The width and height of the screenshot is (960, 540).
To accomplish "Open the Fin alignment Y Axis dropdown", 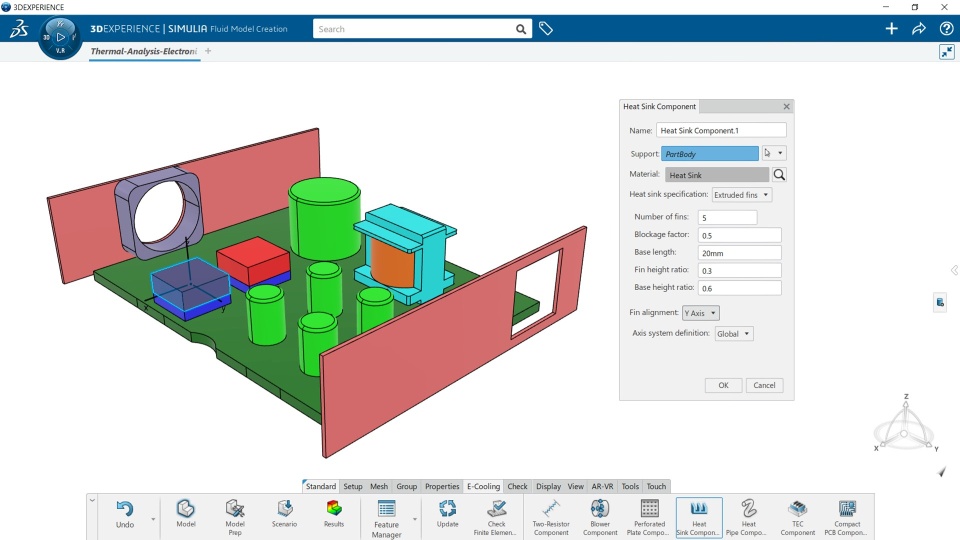I will [x=700, y=313].
